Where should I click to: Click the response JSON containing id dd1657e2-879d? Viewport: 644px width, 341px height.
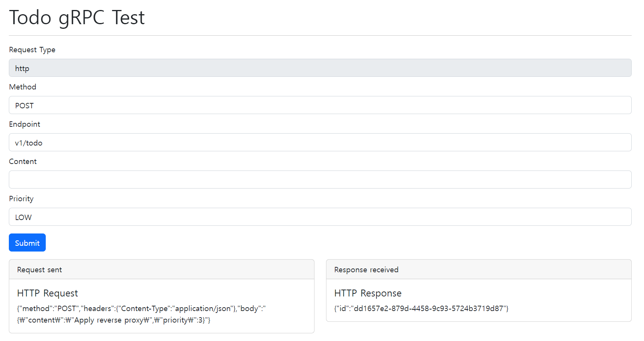pyautogui.click(x=421, y=308)
